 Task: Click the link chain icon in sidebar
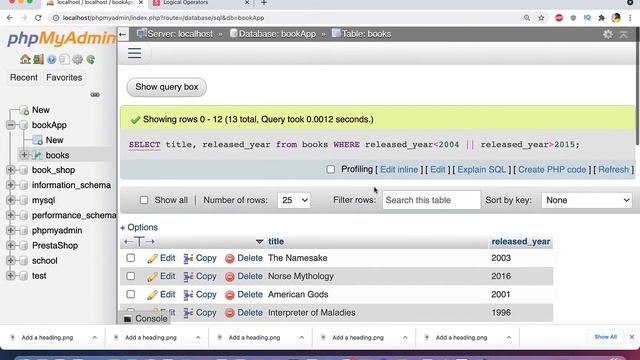[95, 95]
